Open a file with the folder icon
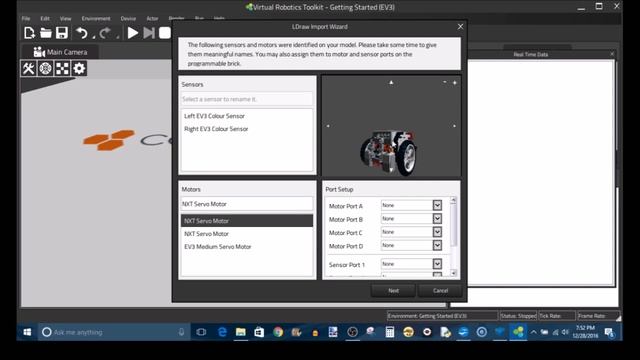Screen dimensions: 640x360 (45, 33)
